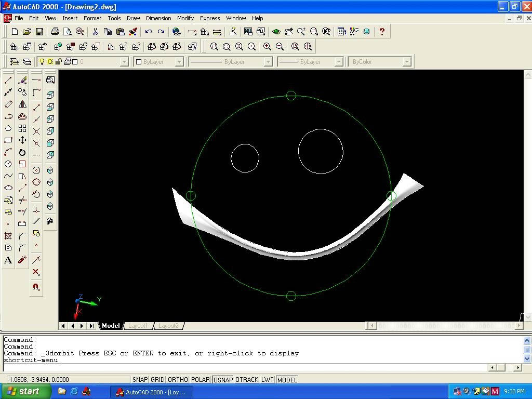532x399 pixels.
Task: Select the Rectangle draw tool
Action: (8, 140)
